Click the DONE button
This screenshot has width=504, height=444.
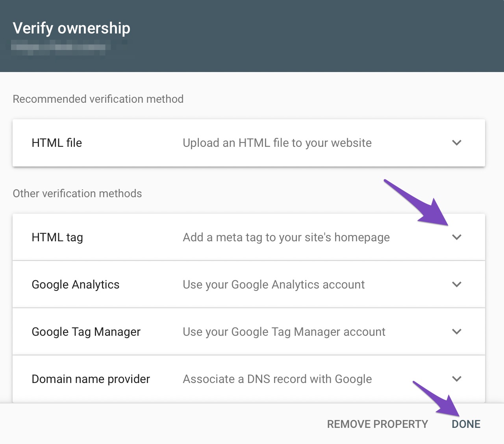coord(466,424)
